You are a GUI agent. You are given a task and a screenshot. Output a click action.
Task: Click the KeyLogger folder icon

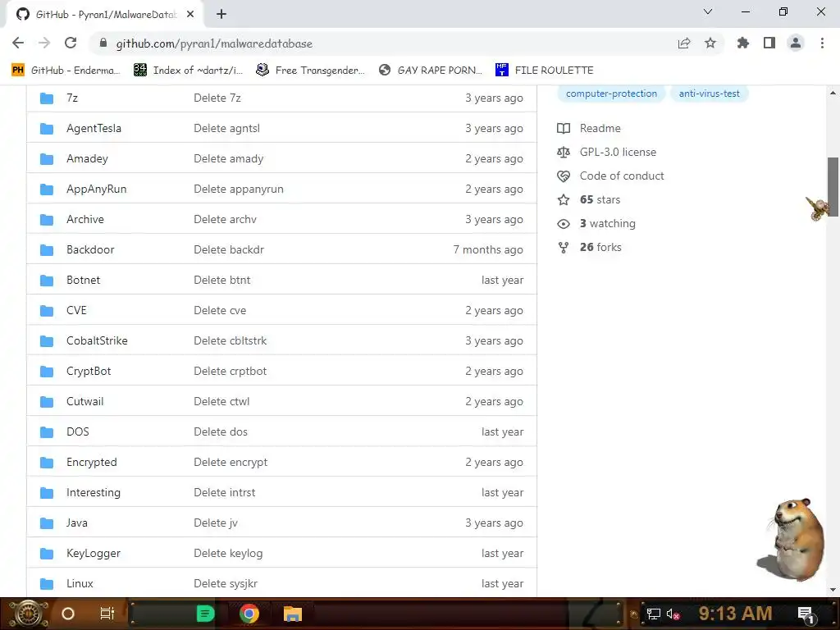[47, 554]
